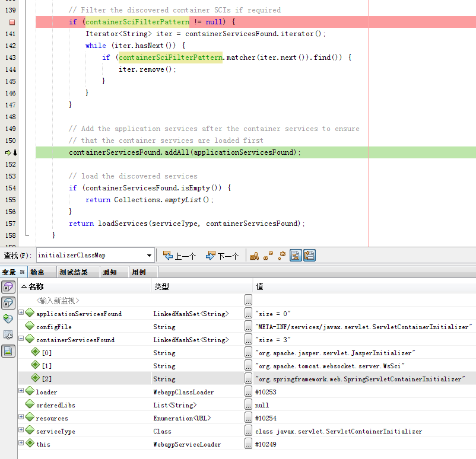Sort by the 名称 column header
The width and height of the screenshot is (476, 459).
point(85,286)
